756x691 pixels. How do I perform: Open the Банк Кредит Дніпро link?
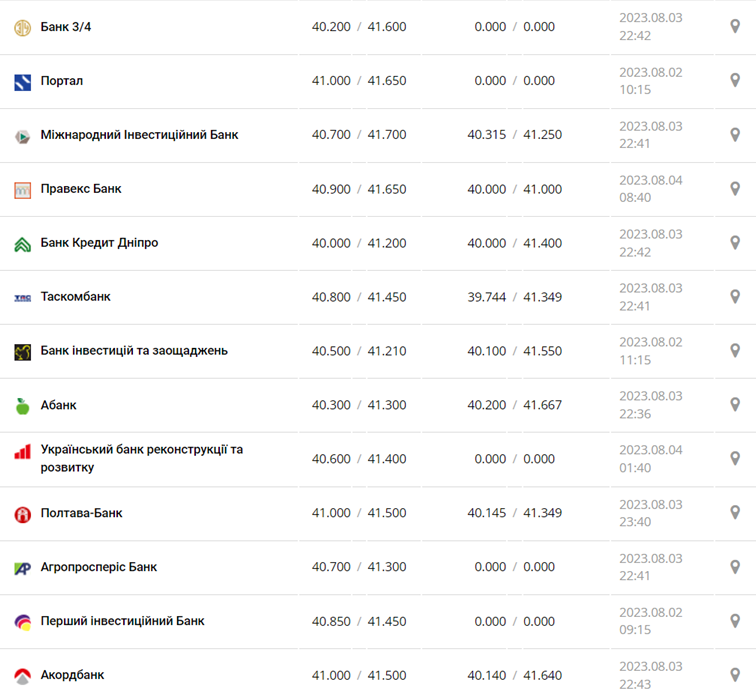[x=99, y=243]
